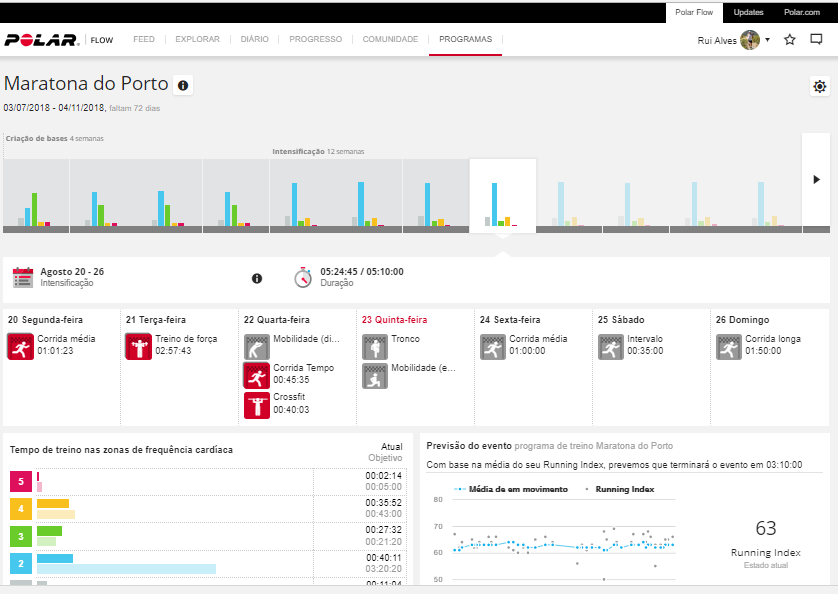This screenshot has height=594, width=838.
Task: Open Wednesday Mobilidade session icon
Action: [257, 346]
